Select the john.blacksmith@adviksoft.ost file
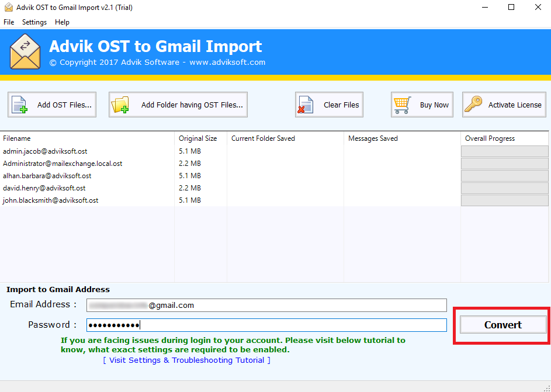This screenshot has height=392, width=551. pyautogui.click(x=51, y=200)
